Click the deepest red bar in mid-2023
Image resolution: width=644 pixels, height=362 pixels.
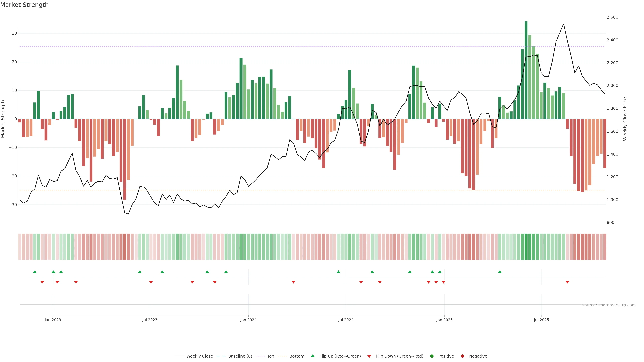[x=125, y=160]
